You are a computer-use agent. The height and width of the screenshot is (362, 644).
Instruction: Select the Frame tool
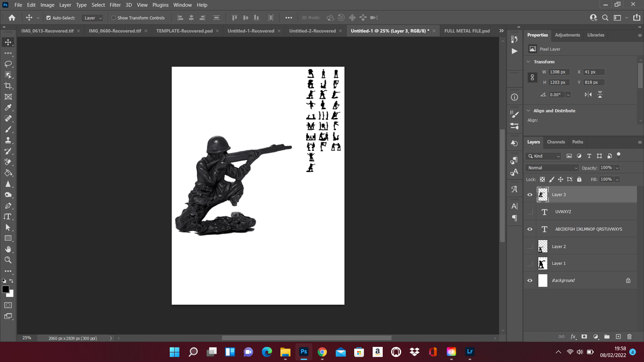click(8, 97)
